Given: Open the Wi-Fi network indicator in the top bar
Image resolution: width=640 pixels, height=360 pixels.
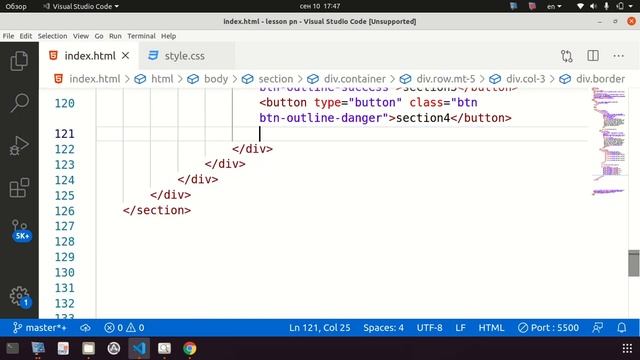Looking at the screenshot, I should tap(580, 6).
